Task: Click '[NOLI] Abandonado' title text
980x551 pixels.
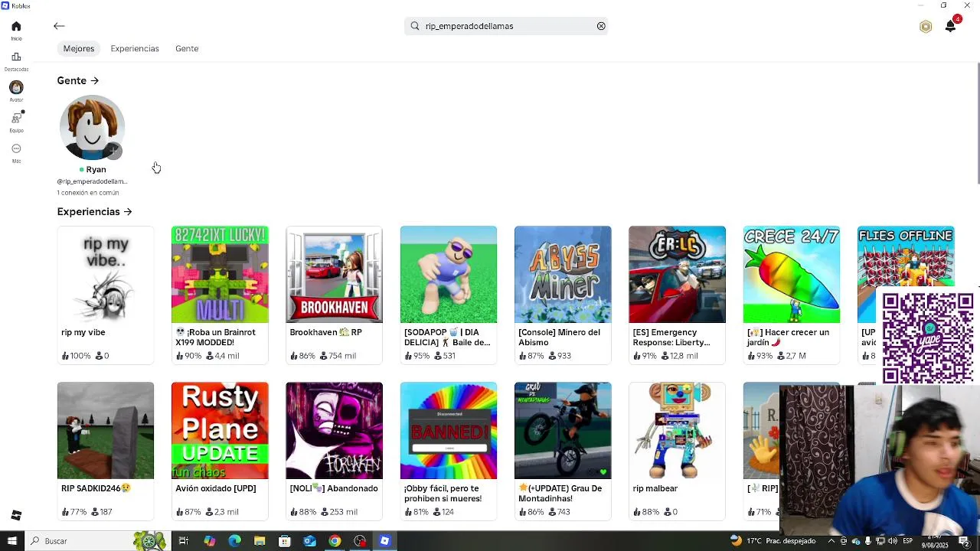Action: tap(334, 488)
